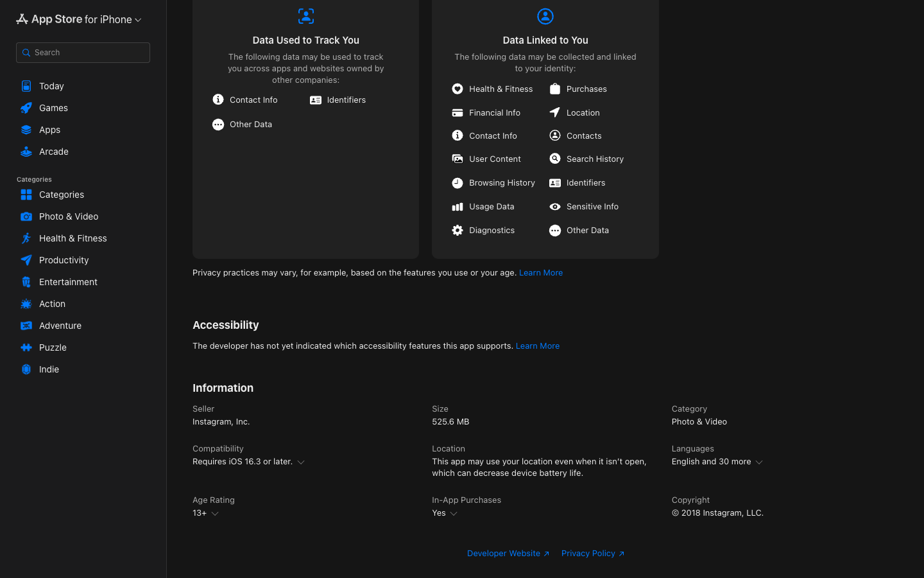Click the Financial Info card icon
Viewport: 924px width, 578px height.
point(458,112)
